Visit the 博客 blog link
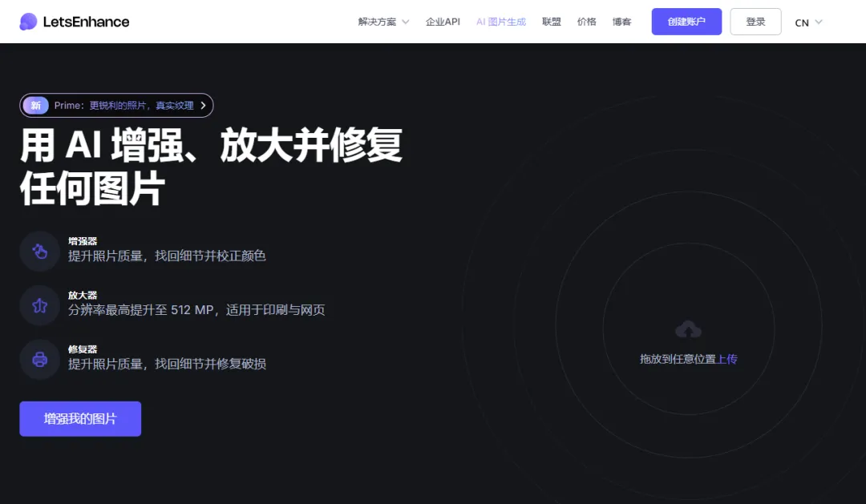Image resolution: width=866 pixels, height=504 pixels. [622, 22]
